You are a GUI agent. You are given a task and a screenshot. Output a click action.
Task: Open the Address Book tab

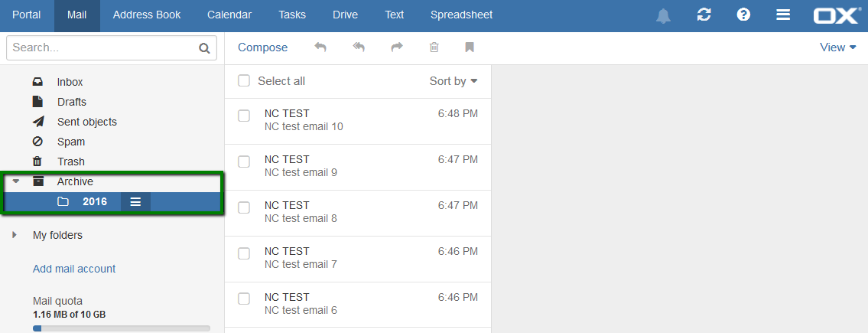click(x=147, y=15)
